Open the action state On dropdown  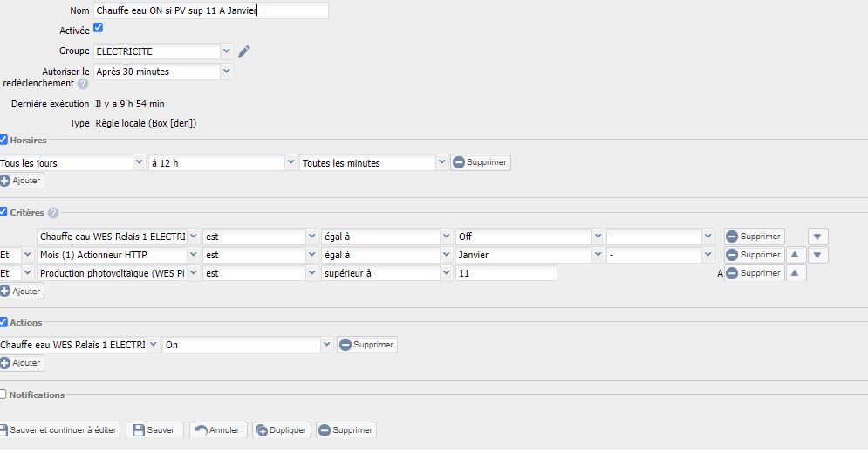pyautogui.click(x=327, y=345)
